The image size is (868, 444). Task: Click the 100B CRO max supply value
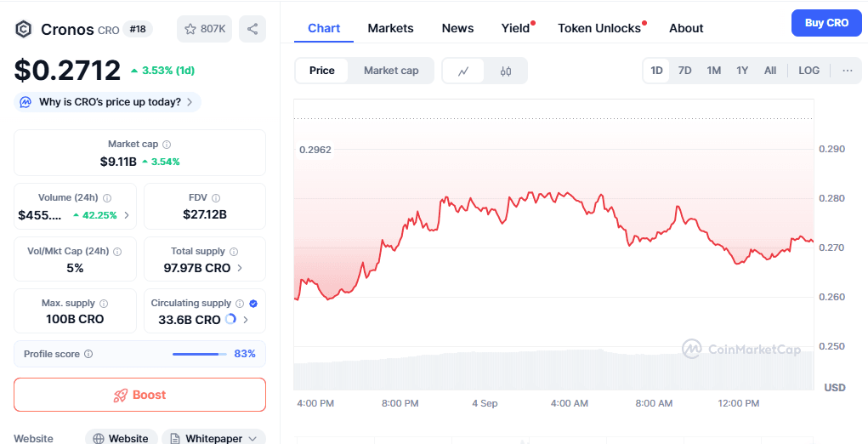(x=75, y=320)
